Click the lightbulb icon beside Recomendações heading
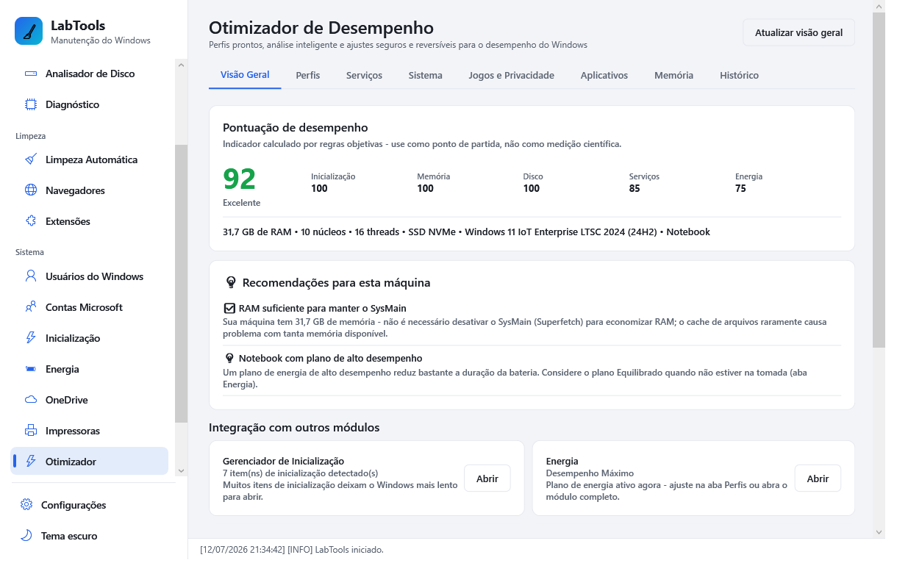Screen dimensions: 897x588 pos(231,282)
